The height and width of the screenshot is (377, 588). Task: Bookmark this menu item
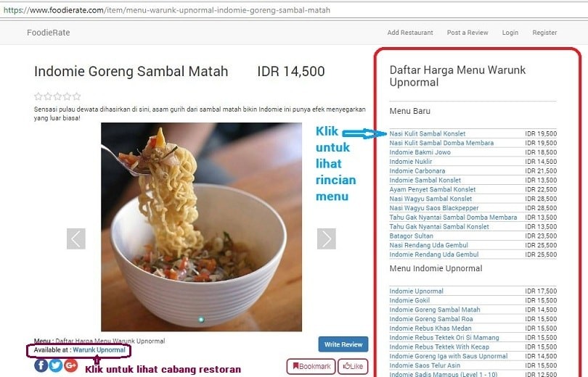[x=311, y=366]
